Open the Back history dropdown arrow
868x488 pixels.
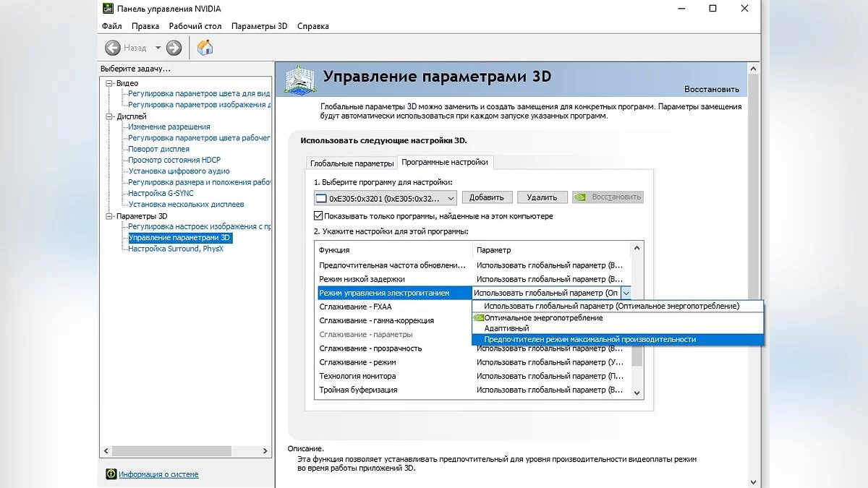[158, 48]
